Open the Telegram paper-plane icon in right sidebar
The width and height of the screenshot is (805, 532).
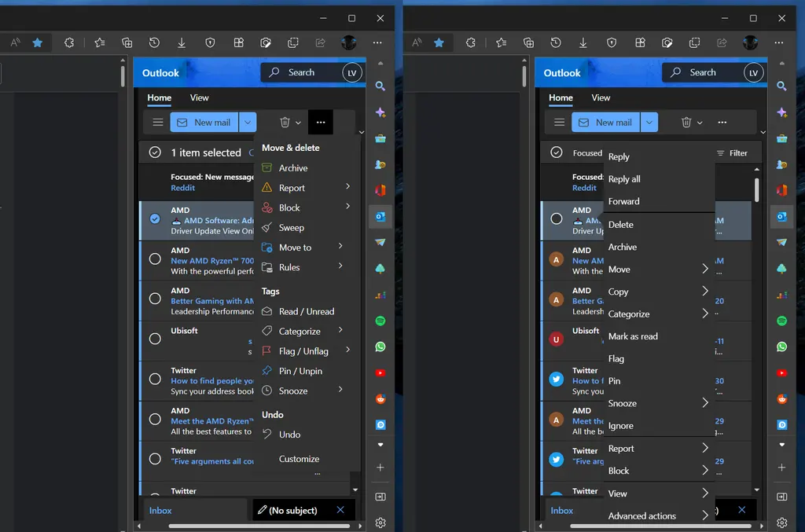tap(782, 242)
